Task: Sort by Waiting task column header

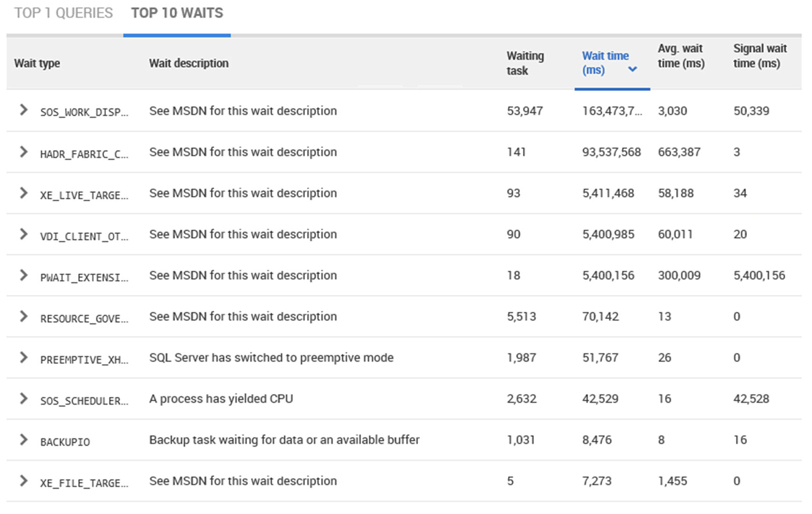Action: [x=525, y=63]
